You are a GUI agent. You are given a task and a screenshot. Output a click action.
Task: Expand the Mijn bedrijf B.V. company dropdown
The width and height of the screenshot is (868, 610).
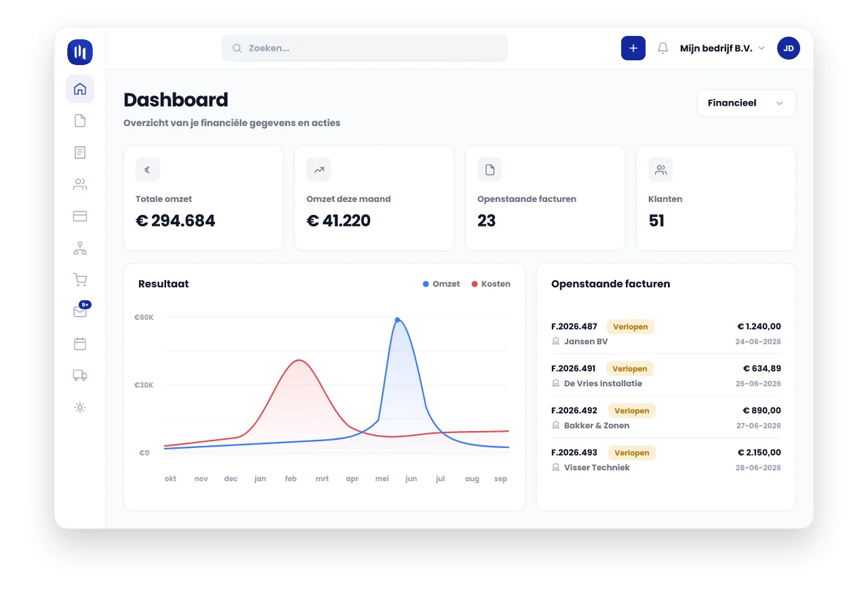722,48
